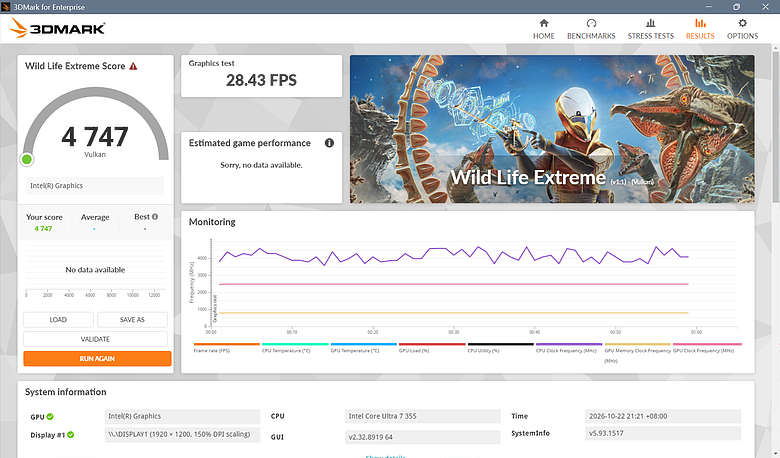Click the GPU value Intel(R) Graphics in System information
This screenshot has width=780, height=458.
click(182, 416)
